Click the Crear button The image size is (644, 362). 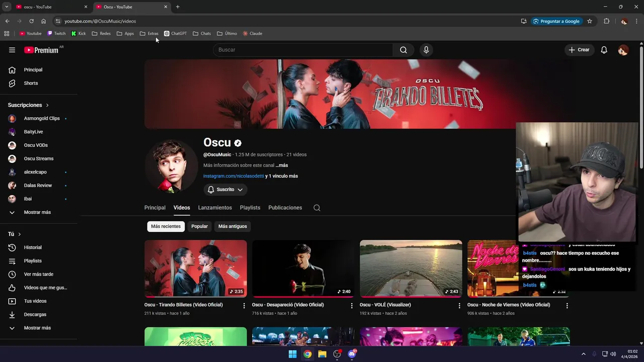click(x=579, y=50)
